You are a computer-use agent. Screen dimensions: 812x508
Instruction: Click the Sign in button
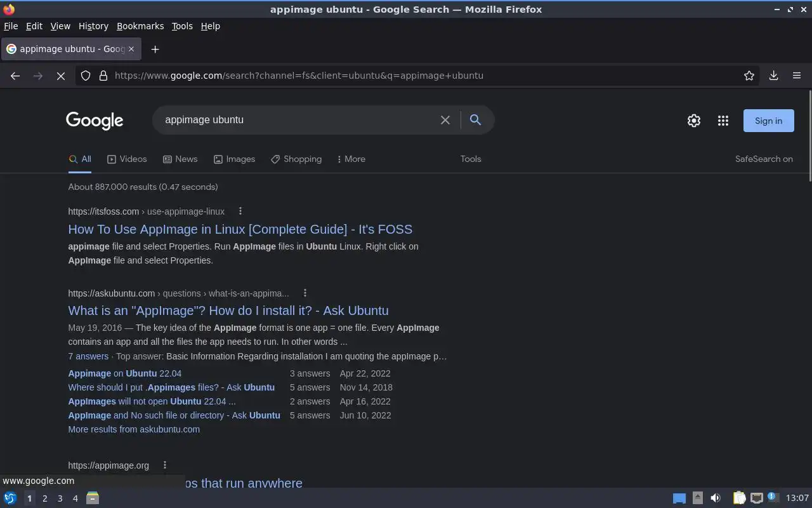pos(769,121)
